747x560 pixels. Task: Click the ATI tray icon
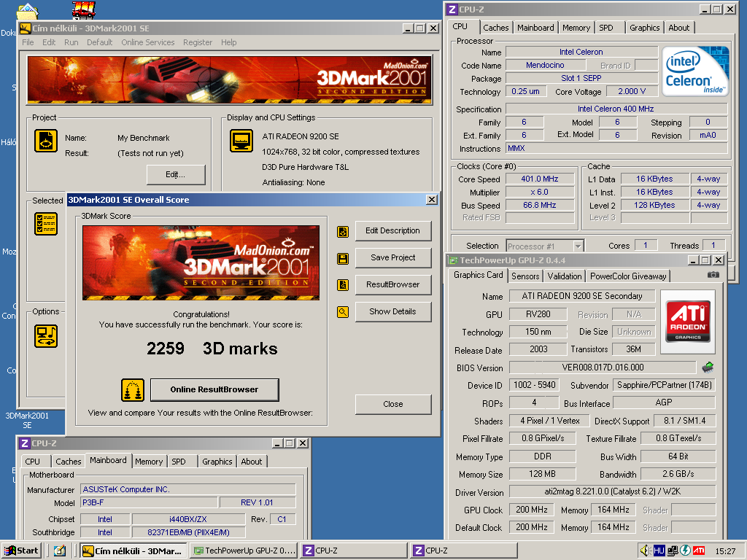click(x=698, y=551)
